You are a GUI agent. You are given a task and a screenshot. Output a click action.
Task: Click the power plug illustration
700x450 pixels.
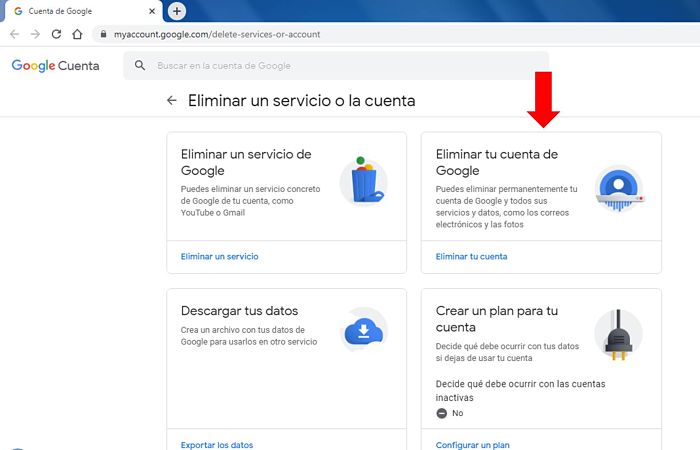(618, 335)
